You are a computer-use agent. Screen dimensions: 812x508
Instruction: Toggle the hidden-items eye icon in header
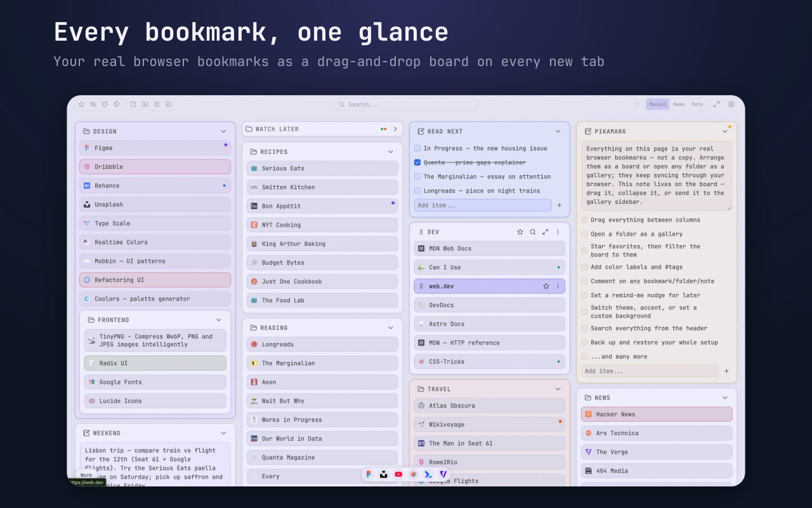point(93,104)
